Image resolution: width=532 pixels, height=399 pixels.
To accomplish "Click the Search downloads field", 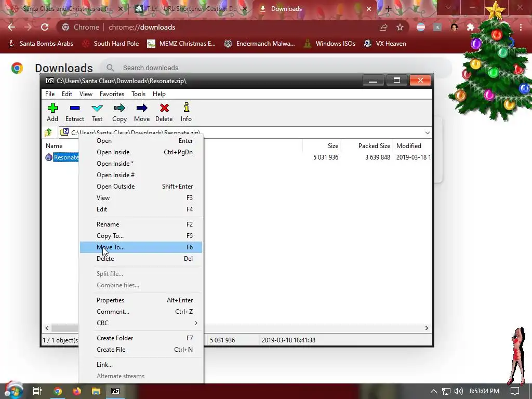I will point(275,68).
